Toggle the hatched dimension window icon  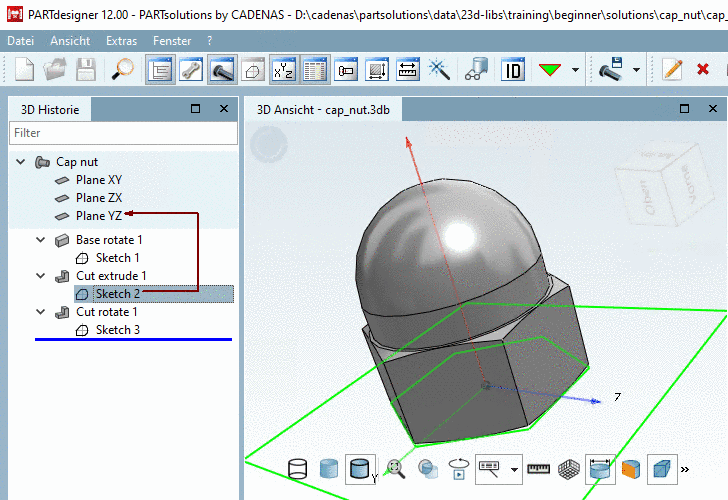(377, 70)
